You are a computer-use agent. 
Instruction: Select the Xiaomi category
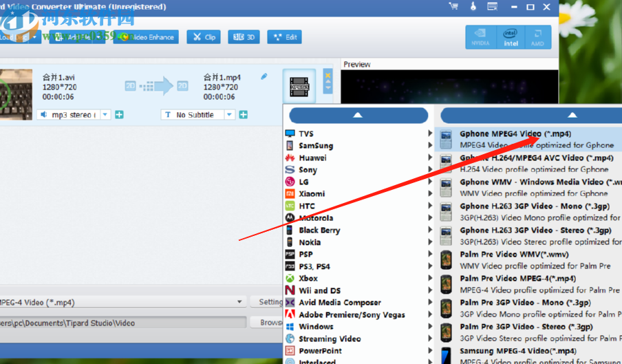pos(358,194)
